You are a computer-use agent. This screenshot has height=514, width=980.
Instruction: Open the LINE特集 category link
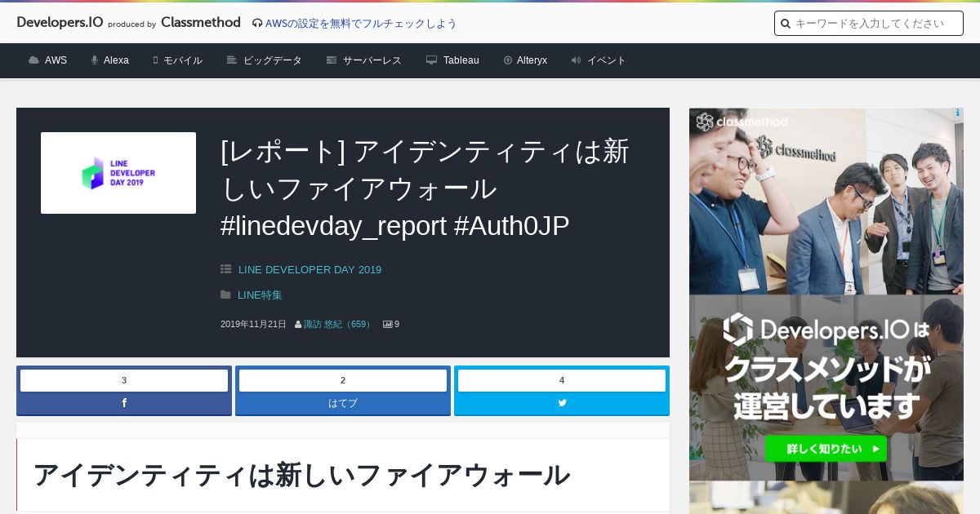click(x=260, y=295)
